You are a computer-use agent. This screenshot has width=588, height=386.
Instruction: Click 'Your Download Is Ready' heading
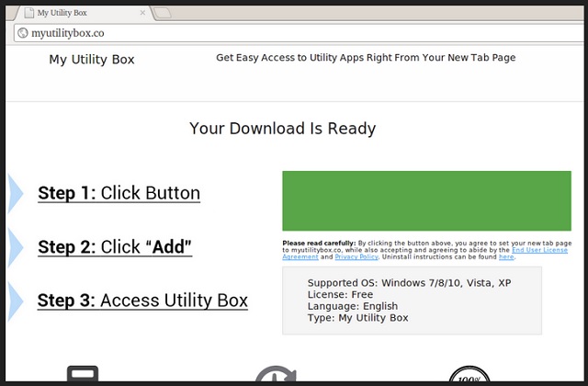[x=282, y=129]
